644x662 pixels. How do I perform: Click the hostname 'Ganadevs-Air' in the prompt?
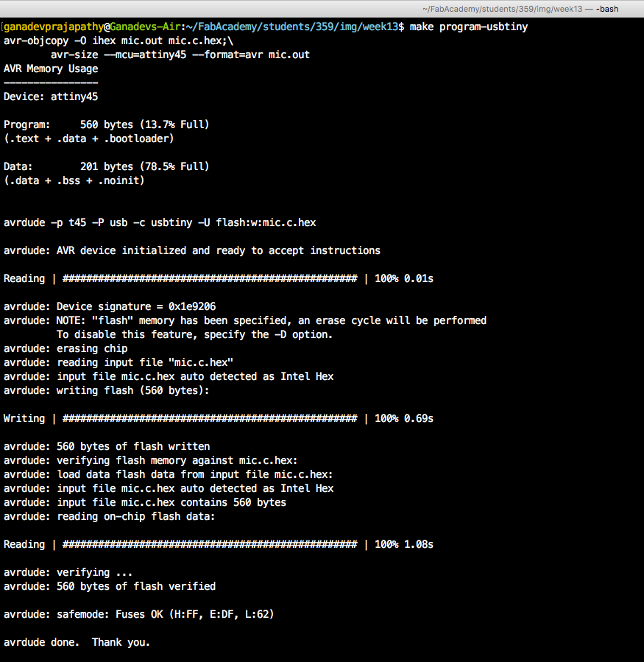146,27
